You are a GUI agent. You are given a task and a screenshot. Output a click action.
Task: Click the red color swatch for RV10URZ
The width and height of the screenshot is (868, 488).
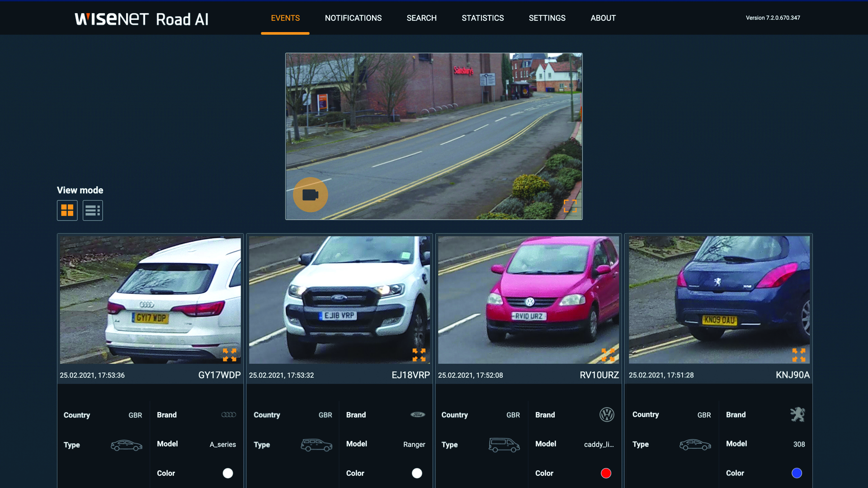[606, 473]
